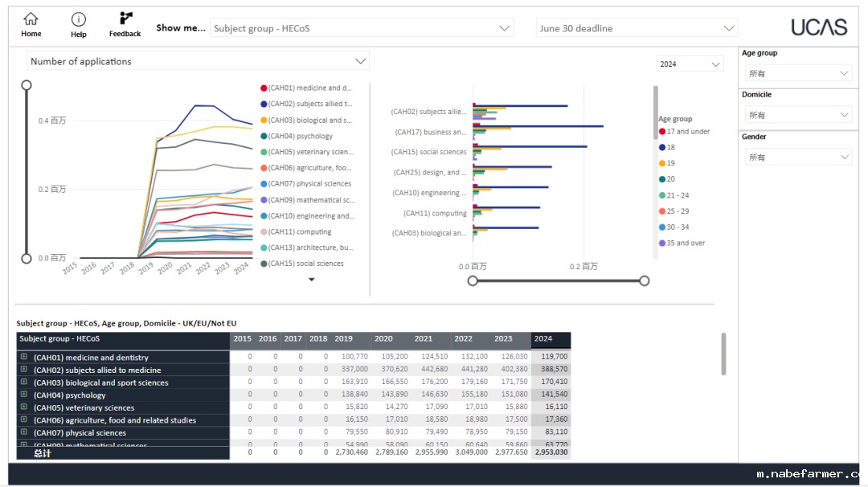Open the 2024 year selector
The height and width of the screenshot is (487, 868).
tap(690, 64)
